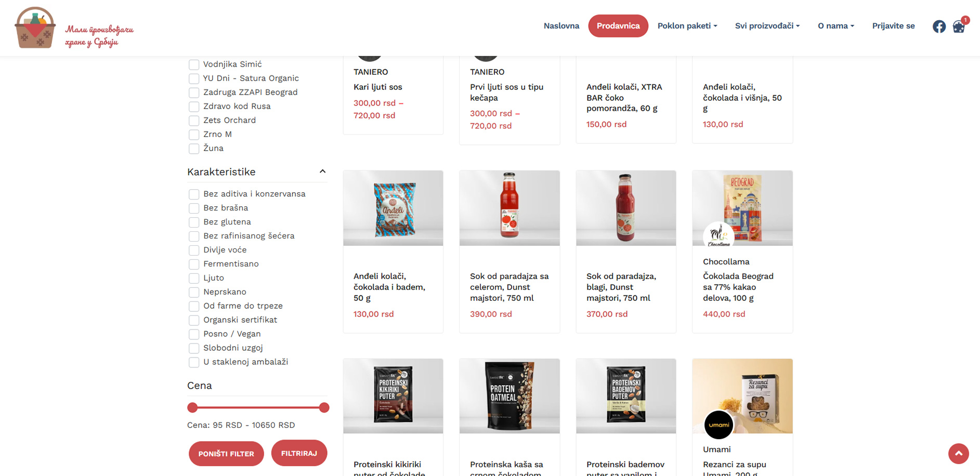Open the shopping cart icon
This screenshot has height=476, width=980.
959,27
